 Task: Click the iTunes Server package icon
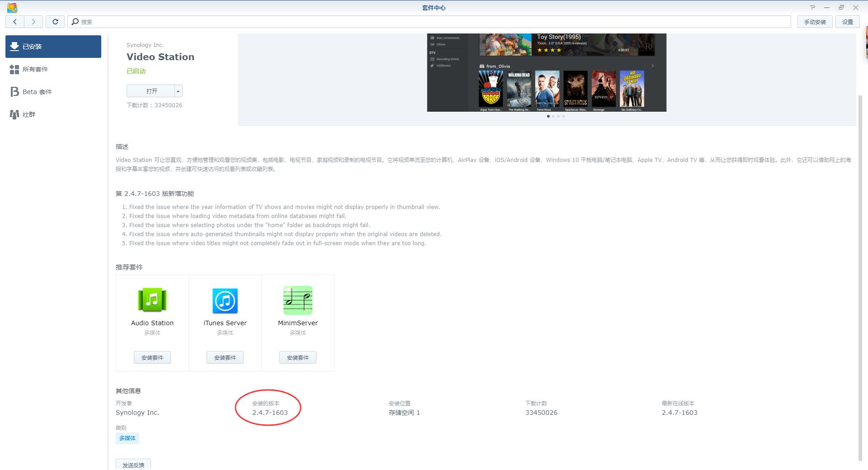(x=225, y=300)
